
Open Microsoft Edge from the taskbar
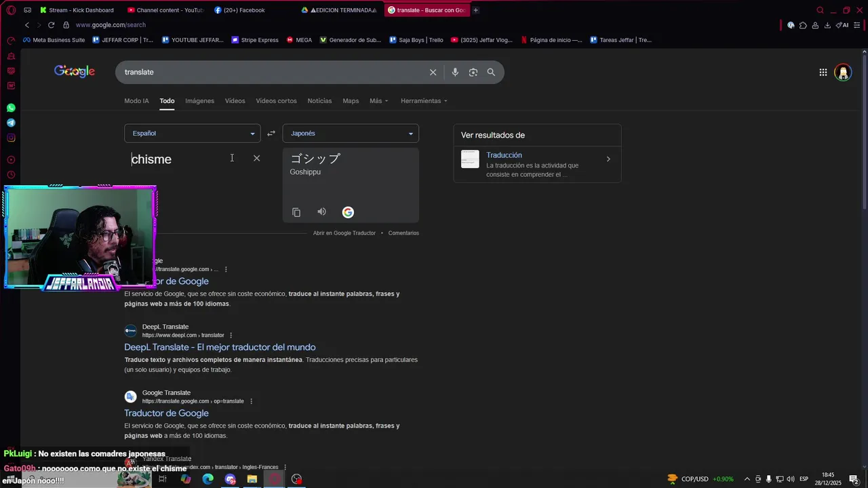click(x=208, y=479)
